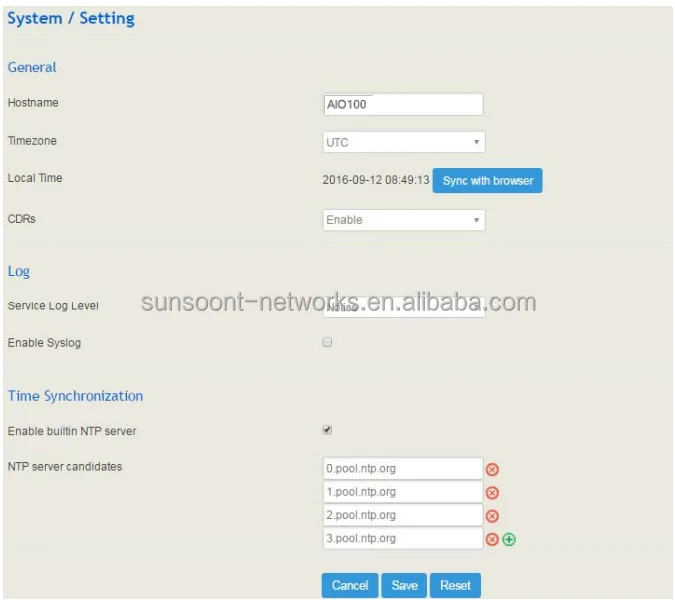Click the Sync with browser button
Image resolution: width=675 pixels, height=600 pixels.
pos(487,181)
